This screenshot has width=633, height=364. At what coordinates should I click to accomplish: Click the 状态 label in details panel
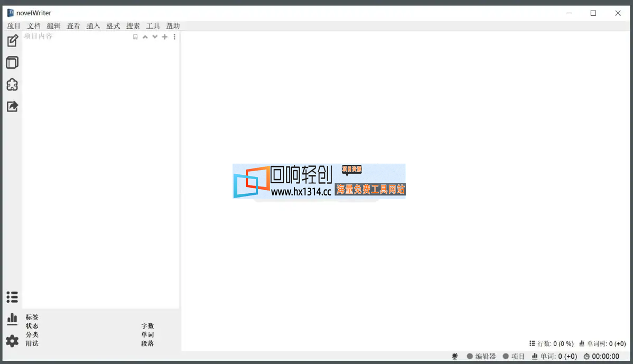32,325
